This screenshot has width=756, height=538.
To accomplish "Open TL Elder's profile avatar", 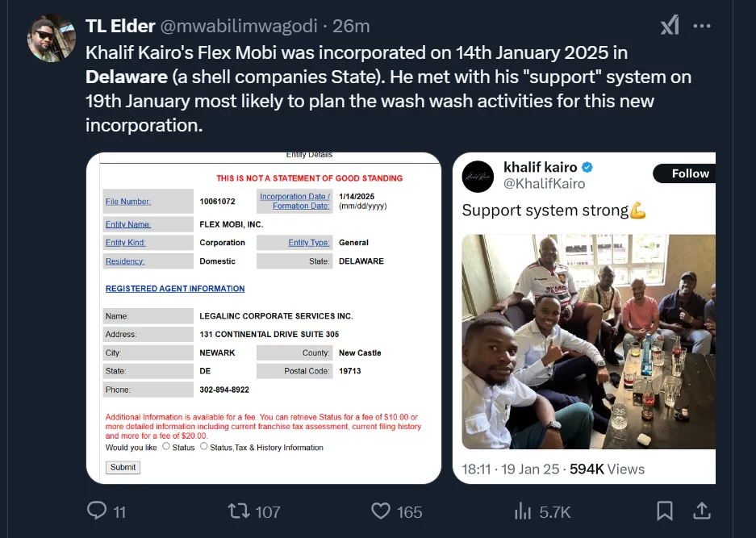I will click(51, 38).
